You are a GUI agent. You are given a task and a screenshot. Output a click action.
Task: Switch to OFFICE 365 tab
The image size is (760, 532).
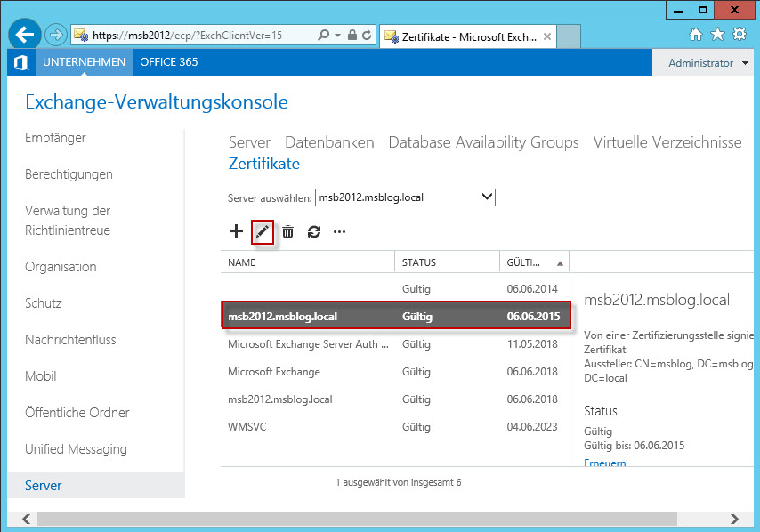pos(169,62)
